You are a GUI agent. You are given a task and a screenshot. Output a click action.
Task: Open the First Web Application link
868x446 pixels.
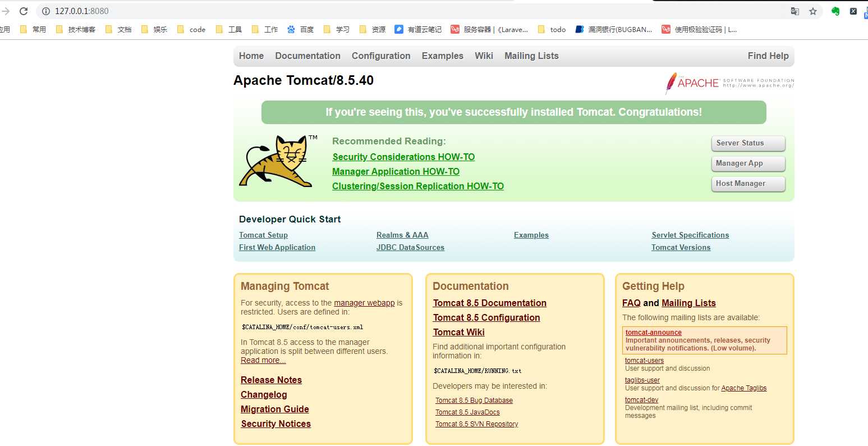(277, 247)
